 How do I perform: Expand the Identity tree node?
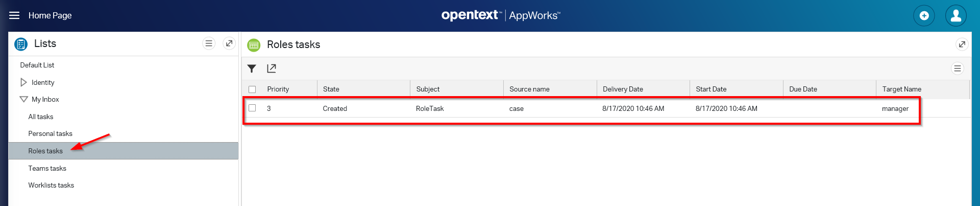(x=23, y=82)
